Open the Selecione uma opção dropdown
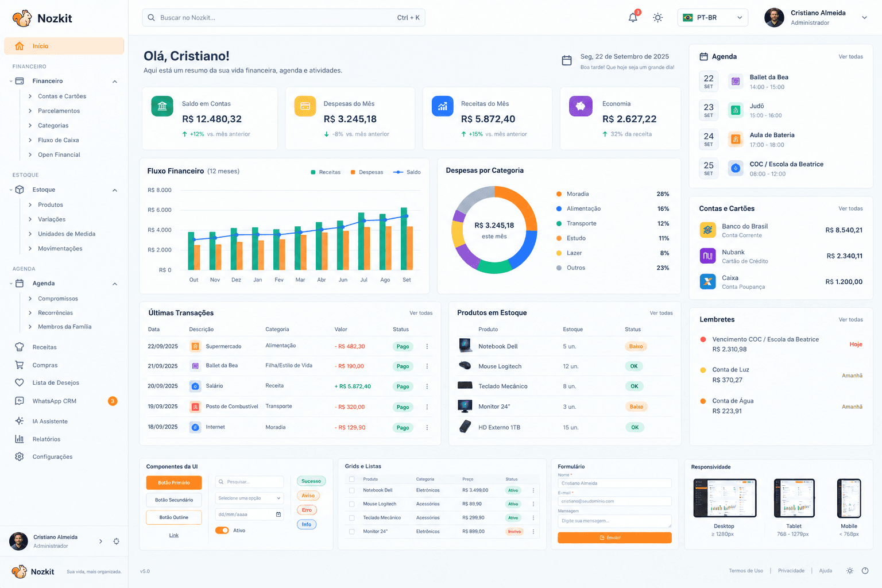The height and width of the screenshot is (588, 882). [250, 498]
